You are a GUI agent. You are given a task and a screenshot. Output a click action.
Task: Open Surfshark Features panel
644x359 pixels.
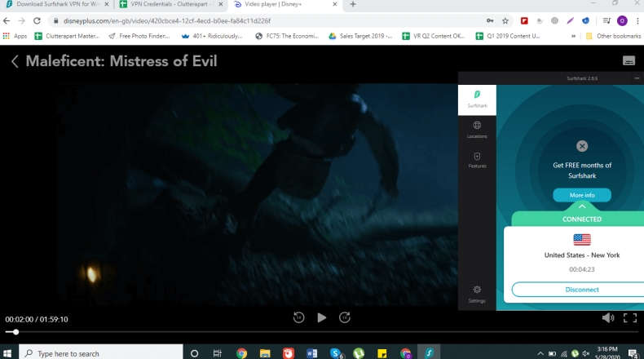pos(477,160)
